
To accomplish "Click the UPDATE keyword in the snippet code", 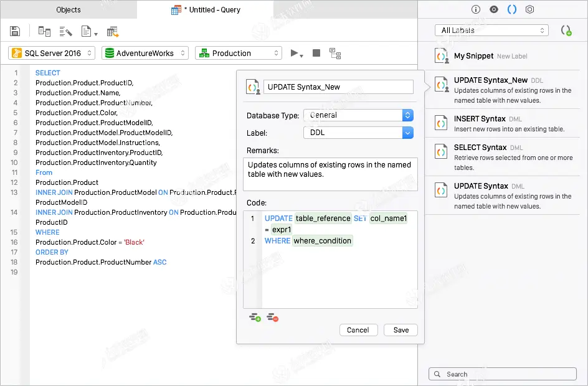I will (x=278, y=218).
